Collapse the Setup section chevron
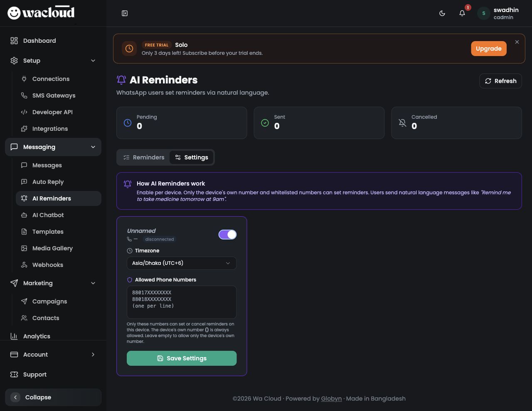Image resolution: width=532 pixels, height=411 pixels. pyautogui.click(x=93, y=61)
